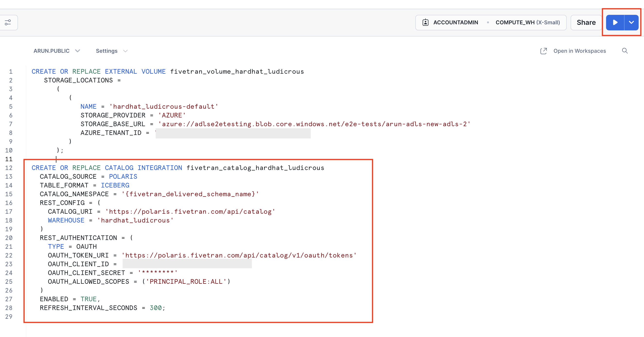Click the TRUE value after ENABLED

pos(88,299)
